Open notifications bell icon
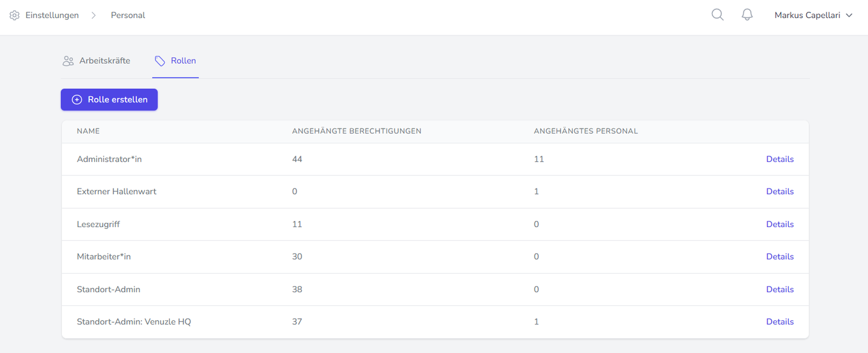 (x=747, y=15)
